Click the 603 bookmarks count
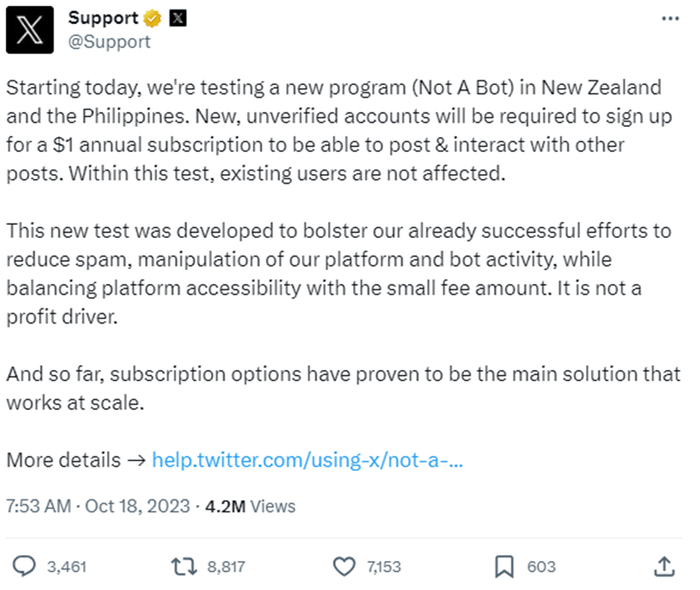The height and width of the screenshot is (590, 700). 541,567
